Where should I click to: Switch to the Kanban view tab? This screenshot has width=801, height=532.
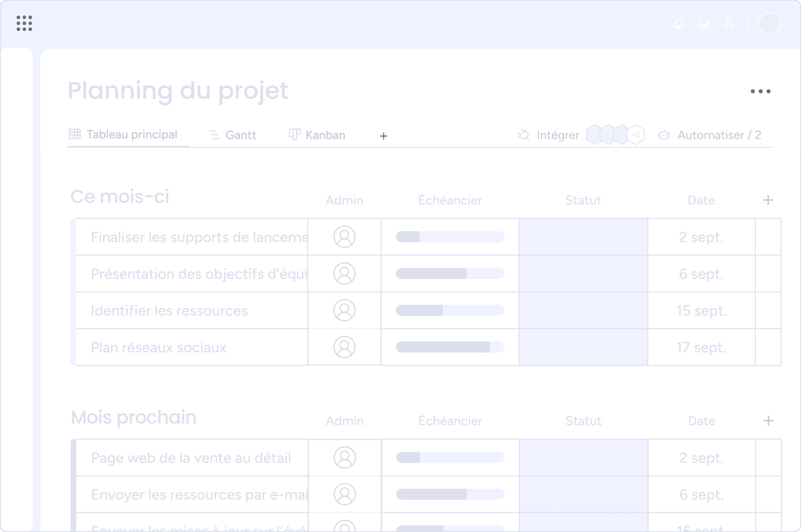tap(317, 135)
